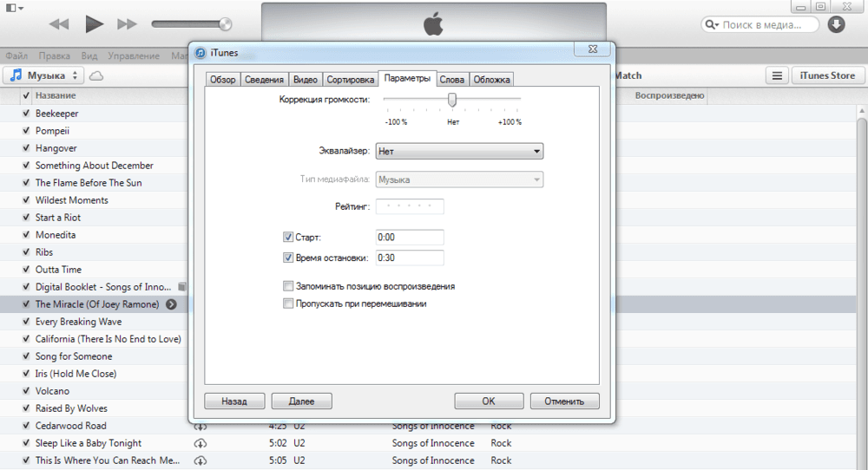Open the iTunes downloads arrow icon
The height and width of the screenshot is (470, 868).
[836, 24]
